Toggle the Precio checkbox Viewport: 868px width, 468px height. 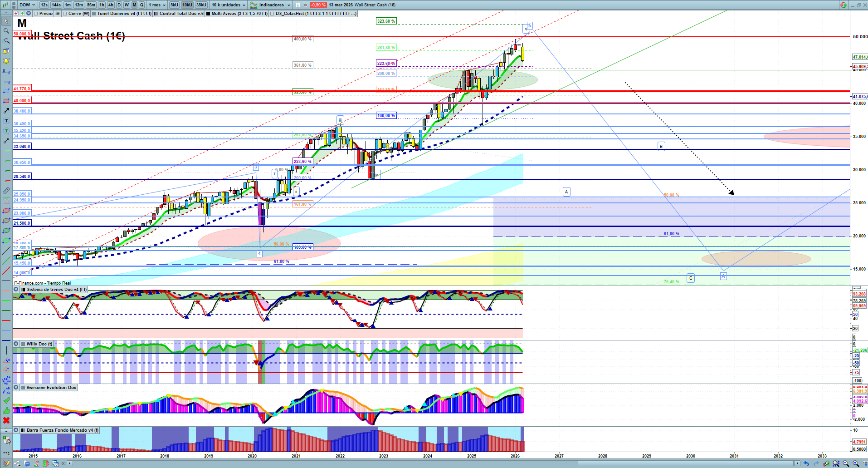(36, 14)
